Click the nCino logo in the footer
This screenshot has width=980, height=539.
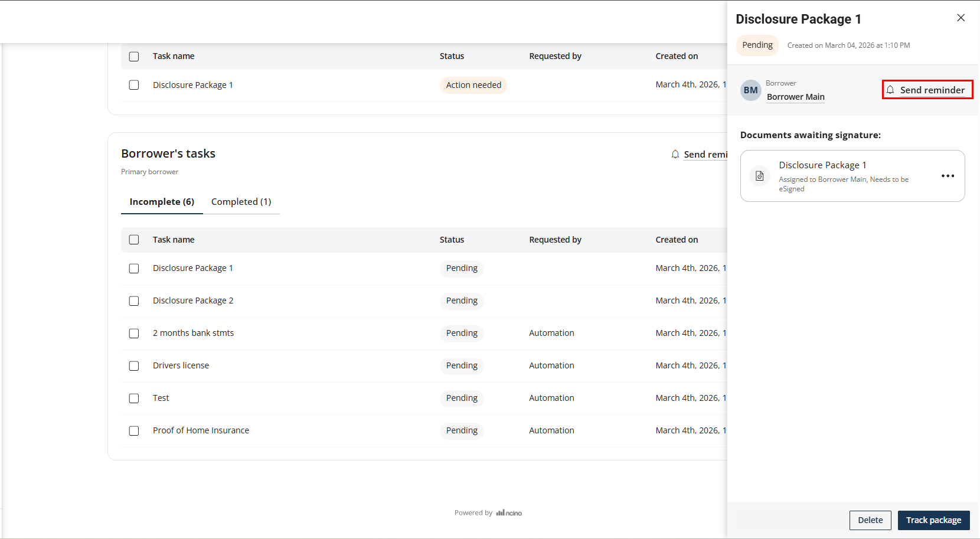point(509,513)
